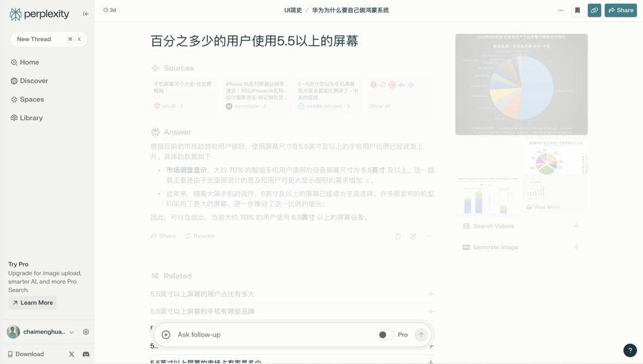Go to Home in the sidebar

point(25,62)
